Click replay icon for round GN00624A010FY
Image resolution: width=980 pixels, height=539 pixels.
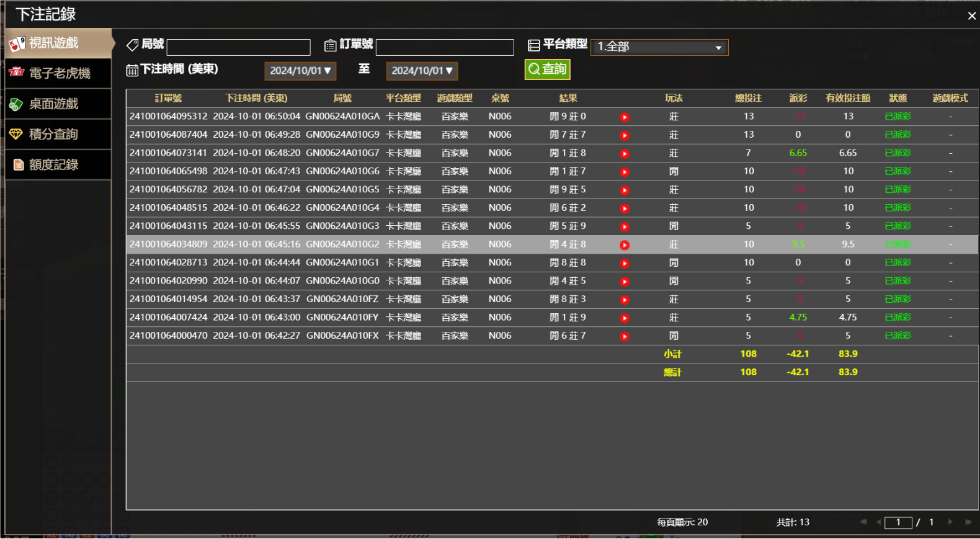(625, 318)
